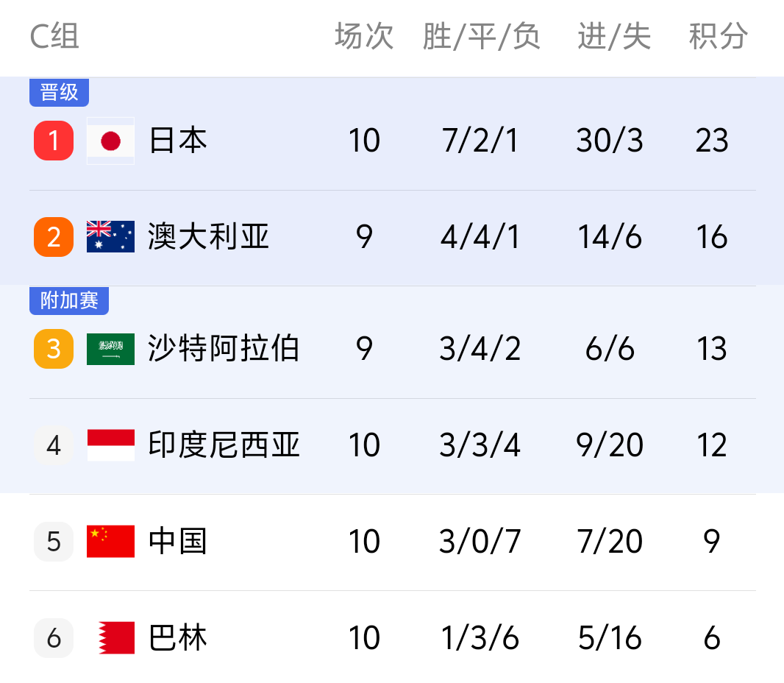Click the C组 group title
The height and width of the screenshot is (683, 784).
click(x=54, y=37)
